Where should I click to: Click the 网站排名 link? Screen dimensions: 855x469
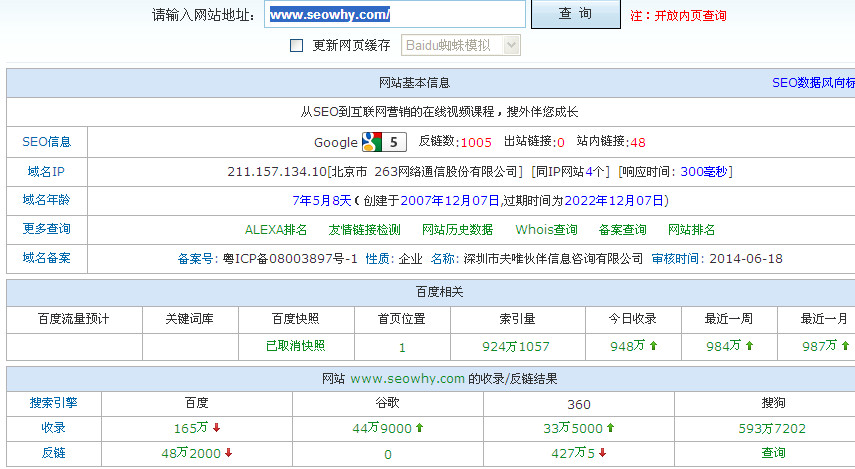click(691, 230)
